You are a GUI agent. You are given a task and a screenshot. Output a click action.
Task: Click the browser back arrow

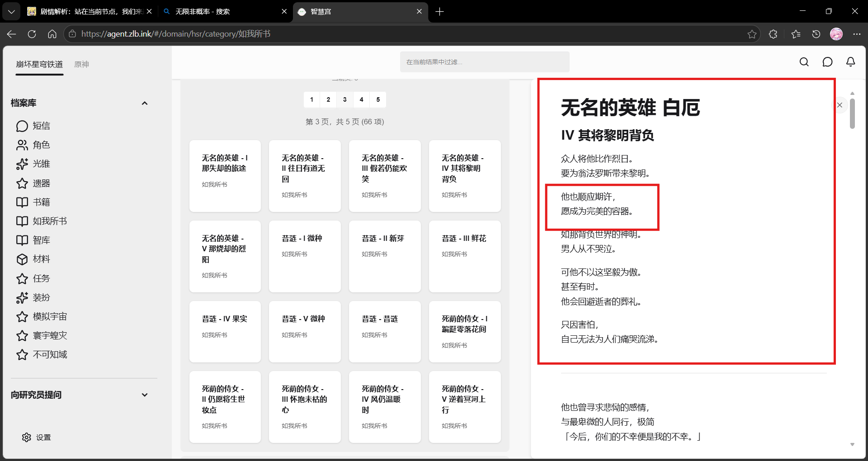12,34
